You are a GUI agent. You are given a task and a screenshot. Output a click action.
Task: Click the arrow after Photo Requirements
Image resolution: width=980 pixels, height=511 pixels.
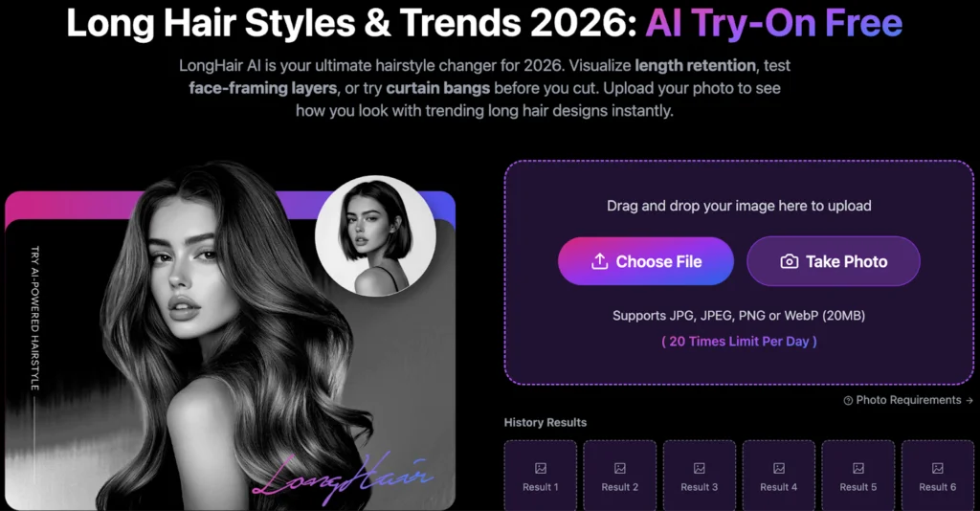[969, 400]
